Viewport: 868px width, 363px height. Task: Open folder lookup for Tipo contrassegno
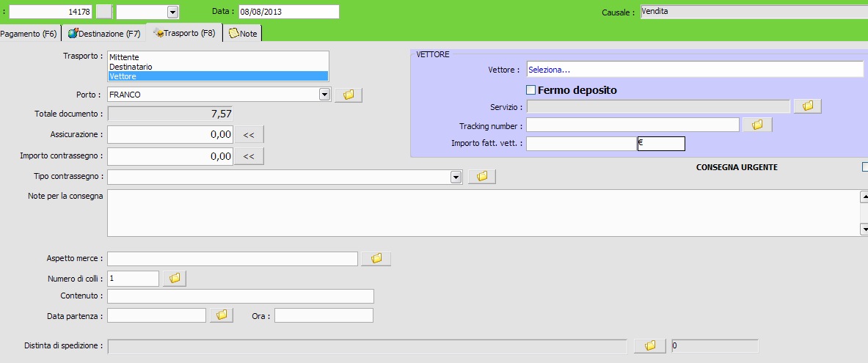[482, 177]
